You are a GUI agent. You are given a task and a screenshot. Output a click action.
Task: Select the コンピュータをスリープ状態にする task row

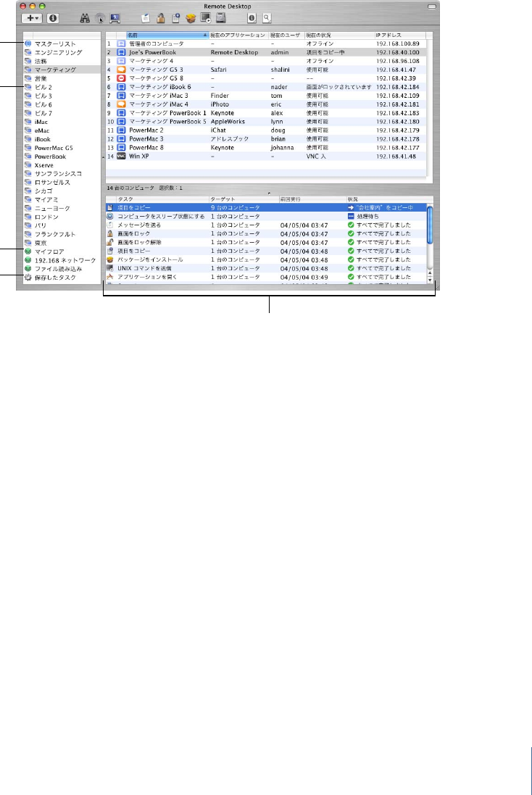(266, 217)
